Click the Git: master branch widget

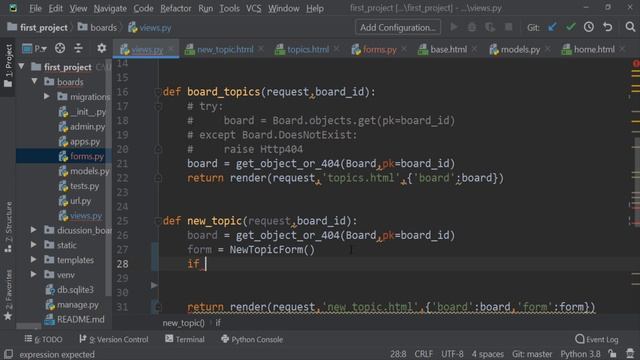pyautogui.click(x=532, y=354)
